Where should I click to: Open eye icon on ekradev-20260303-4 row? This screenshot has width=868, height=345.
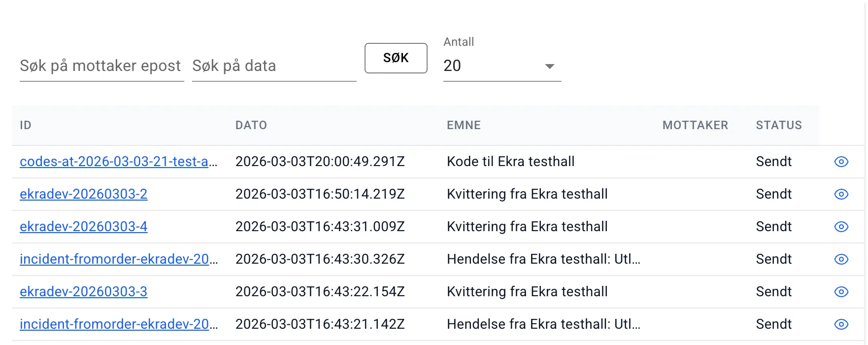click(x=841, y=227)
